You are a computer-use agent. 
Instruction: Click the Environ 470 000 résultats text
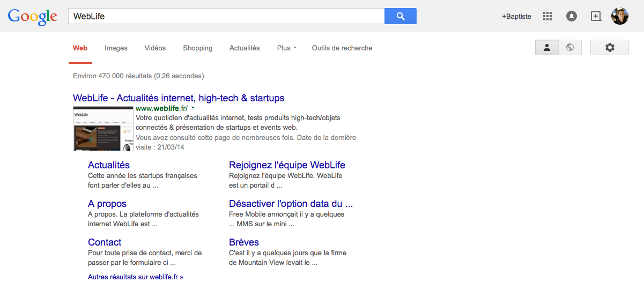(x=138, y=76)
